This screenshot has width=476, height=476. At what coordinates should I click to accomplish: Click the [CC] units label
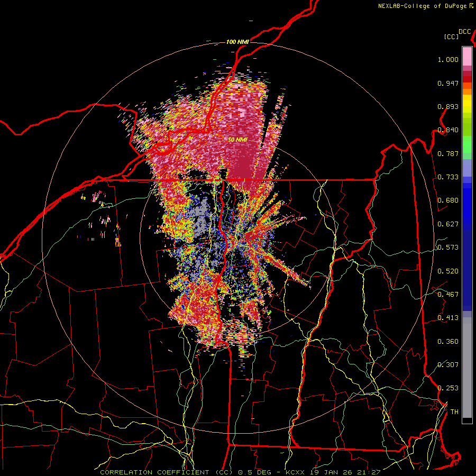452,37
